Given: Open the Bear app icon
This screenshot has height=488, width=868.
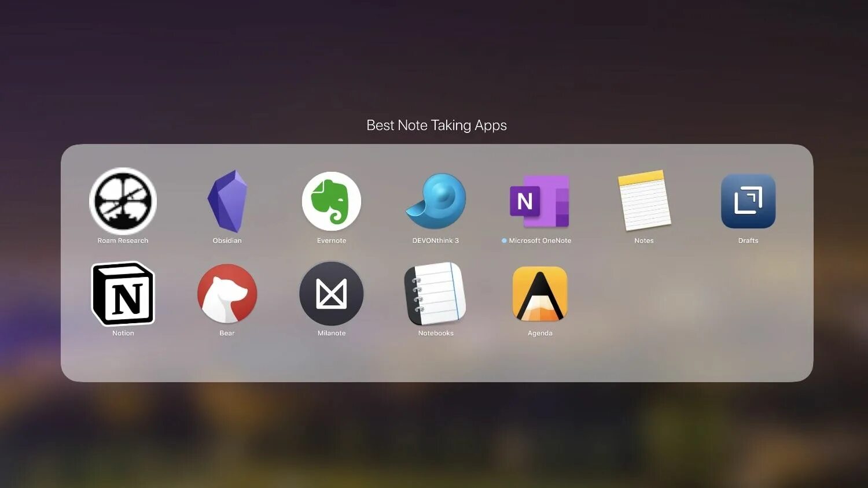Looking at the screenshot, I should click(x=227, y=294).
